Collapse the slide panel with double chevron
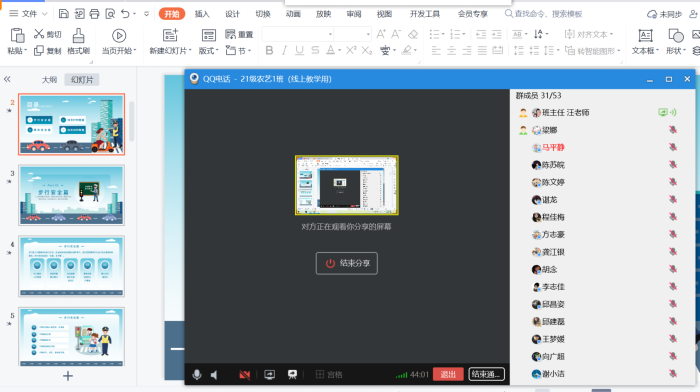The height and width of the screenshot is (392, 700). tap(7, 79)
